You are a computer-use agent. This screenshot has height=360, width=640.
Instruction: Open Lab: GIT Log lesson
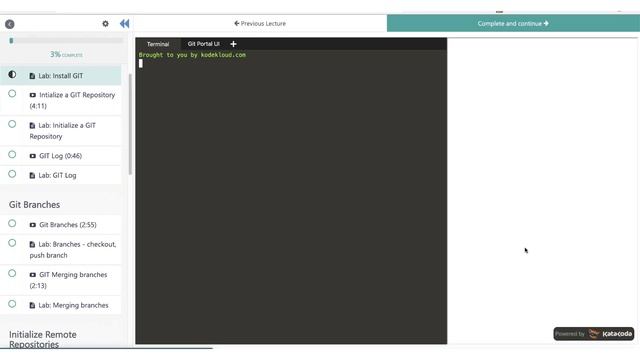[x=60, y=176]
